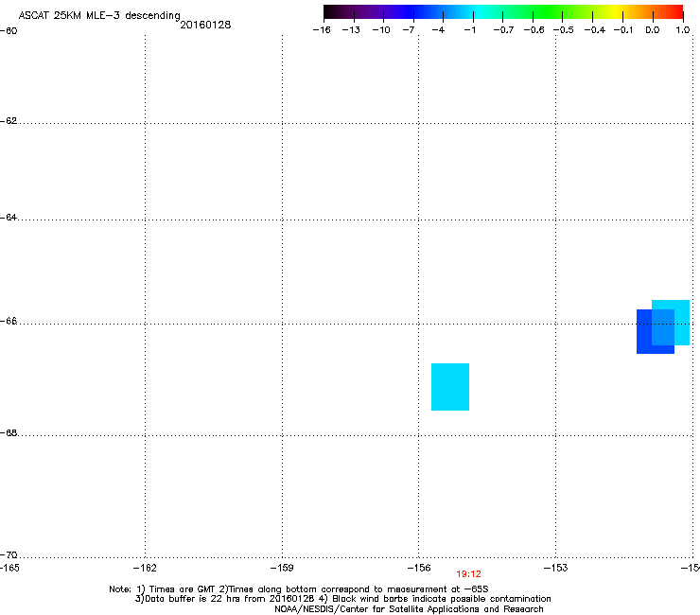Click the latitude axis label -64
This screenshot has height=615, width=700.
point(9,218)
